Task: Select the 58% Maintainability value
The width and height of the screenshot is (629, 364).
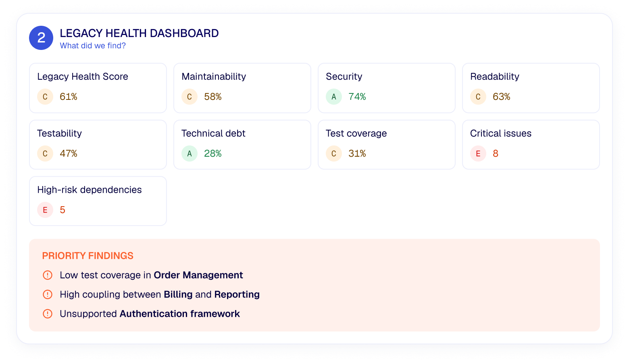Action: [x=213, y=97]
